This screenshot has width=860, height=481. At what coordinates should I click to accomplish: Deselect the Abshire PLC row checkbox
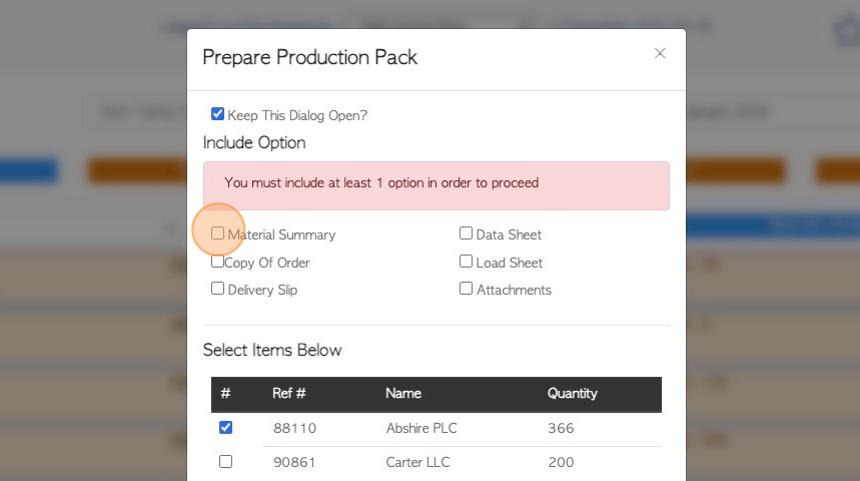225,427
